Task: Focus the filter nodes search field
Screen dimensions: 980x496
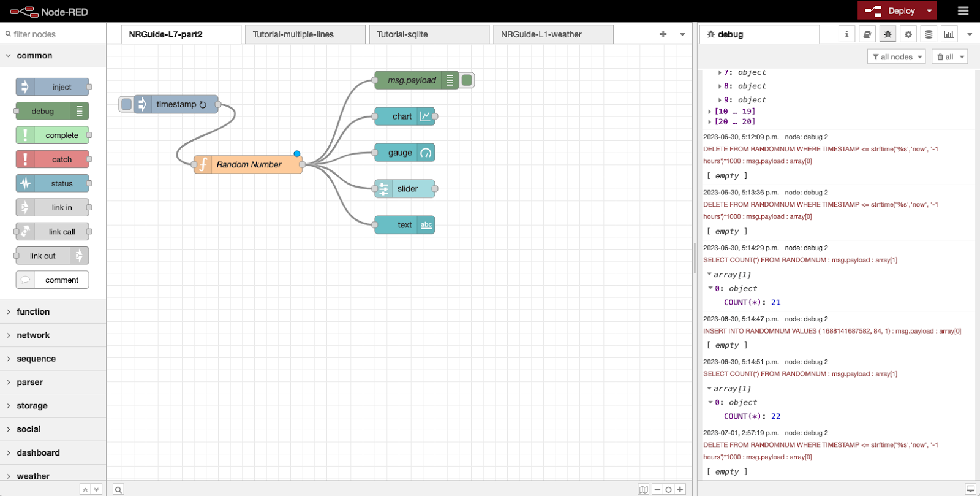Action: point(53,34)
